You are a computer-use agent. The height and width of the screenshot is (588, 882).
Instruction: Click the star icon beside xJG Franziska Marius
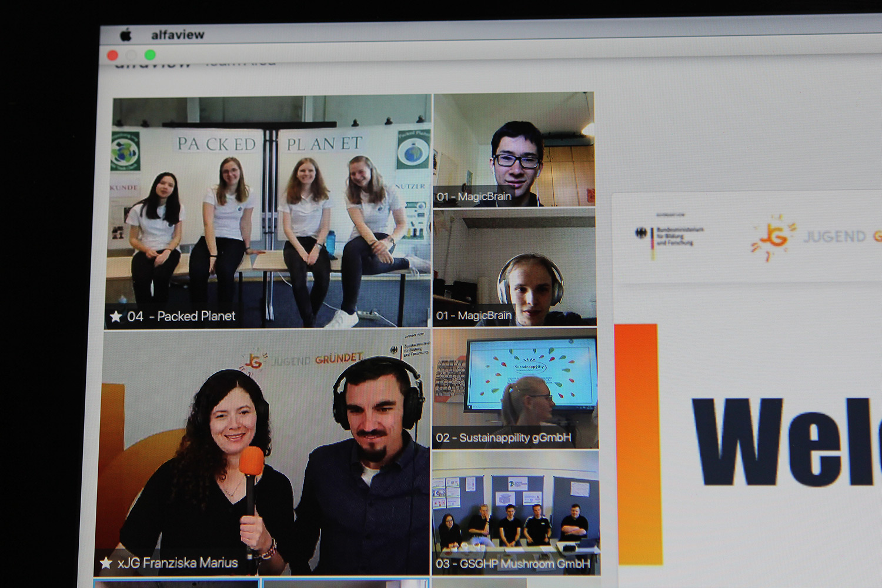(106, 563)
